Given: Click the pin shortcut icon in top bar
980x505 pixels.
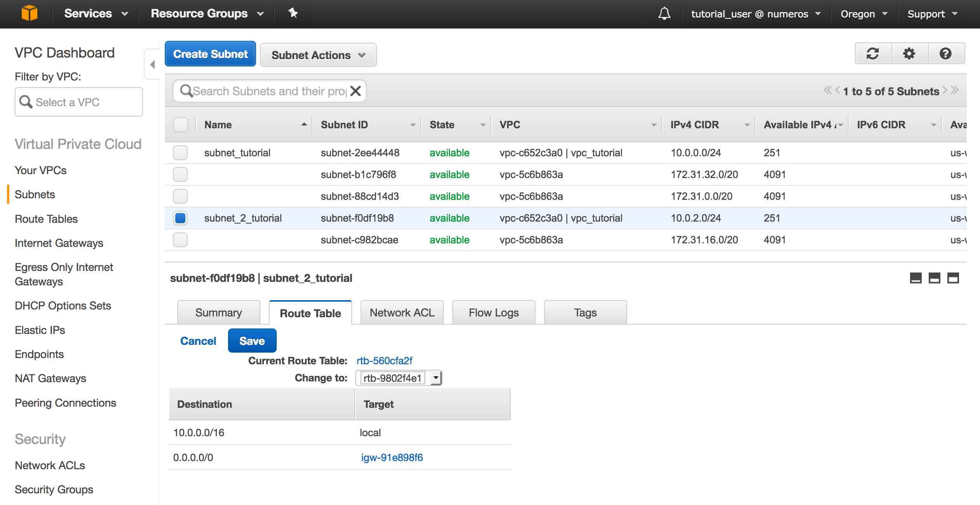Looking at the screenshot, I should point(293,13).
